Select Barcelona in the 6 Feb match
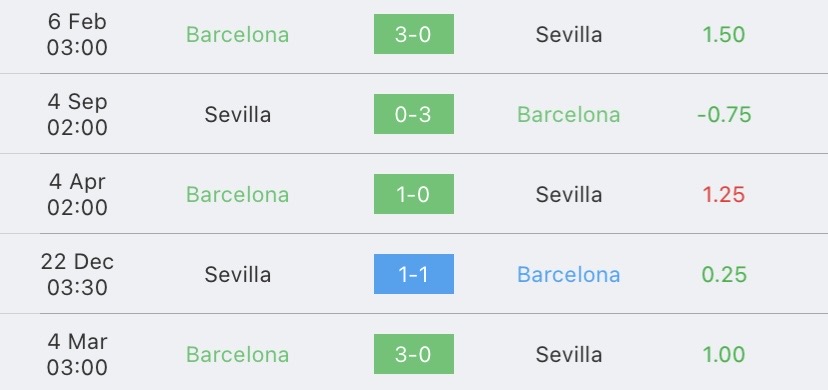Viewport: 828px width, 390px height. tap(238, 35)
